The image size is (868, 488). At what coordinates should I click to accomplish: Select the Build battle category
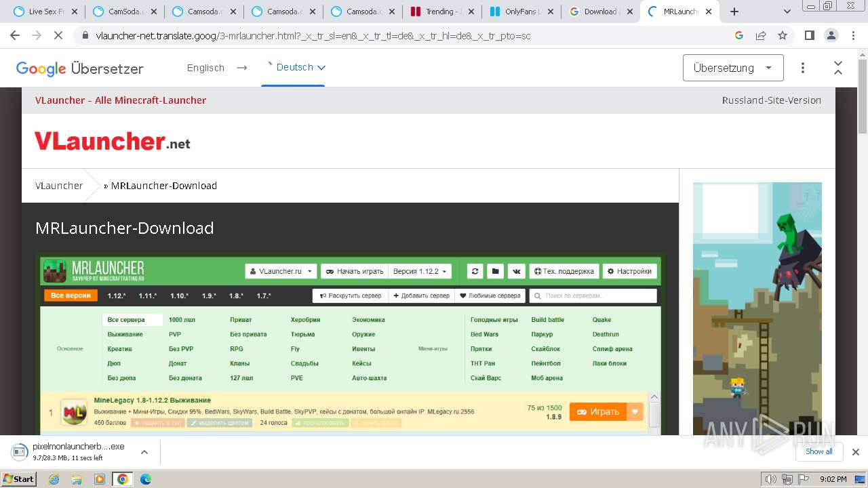click(548, 320)
